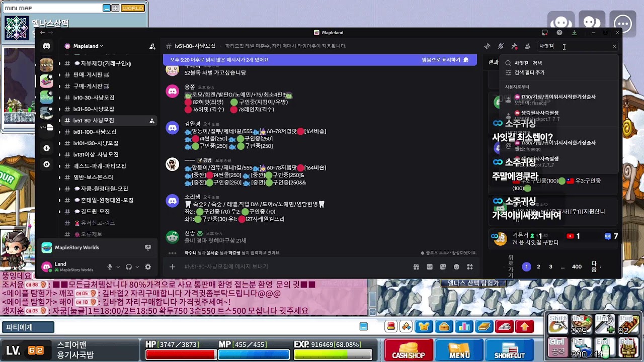This screenshot has height=362, width=644.
Task: Open the Discord inbox icon in title bar
Action: pos(544,33)
